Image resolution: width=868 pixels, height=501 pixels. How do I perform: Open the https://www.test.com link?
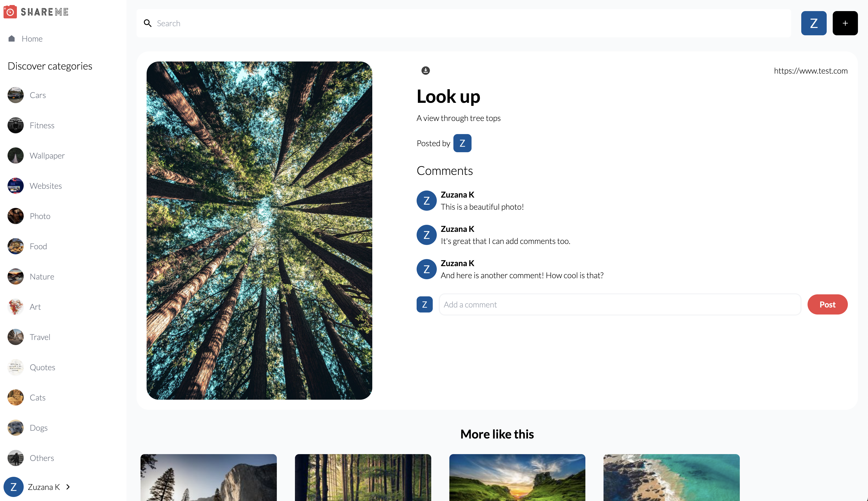(x=811, y=71)
